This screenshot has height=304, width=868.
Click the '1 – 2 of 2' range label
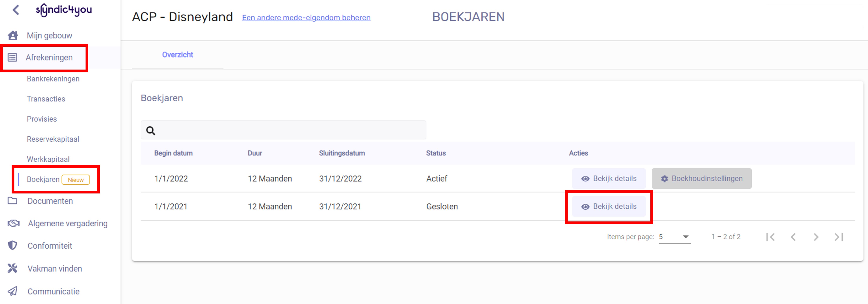(726, 237)
